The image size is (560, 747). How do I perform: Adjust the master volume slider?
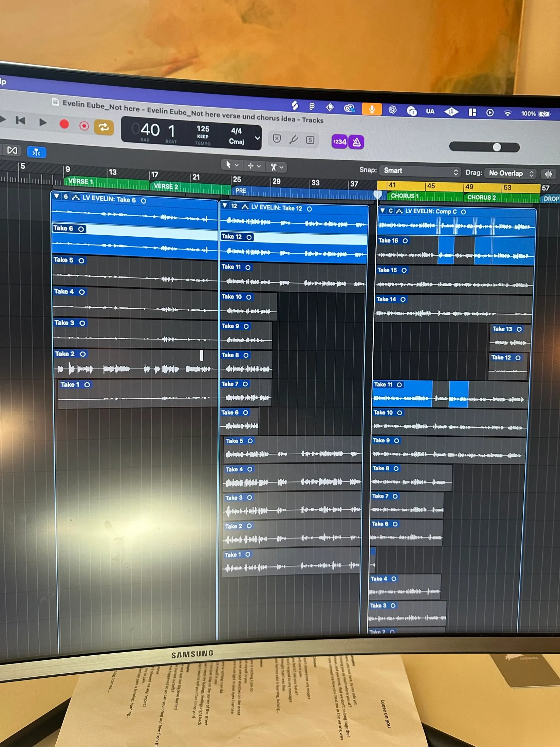click(x=484, y=147)
